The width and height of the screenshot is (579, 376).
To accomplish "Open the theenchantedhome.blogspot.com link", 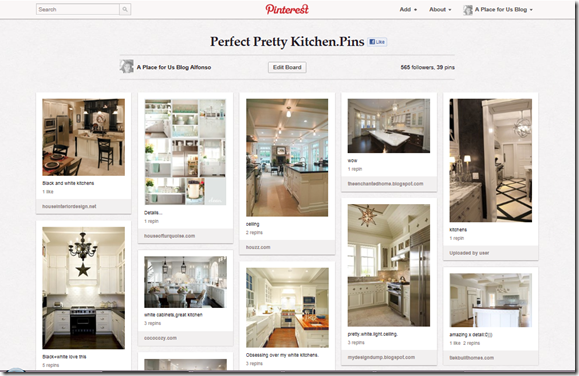I will [x=386, y=184].
